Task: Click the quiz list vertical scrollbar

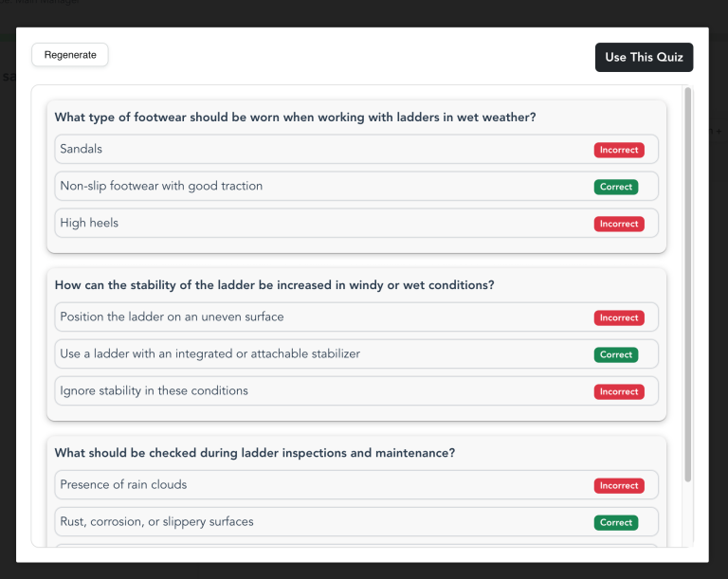Action: tap(688, 284)
